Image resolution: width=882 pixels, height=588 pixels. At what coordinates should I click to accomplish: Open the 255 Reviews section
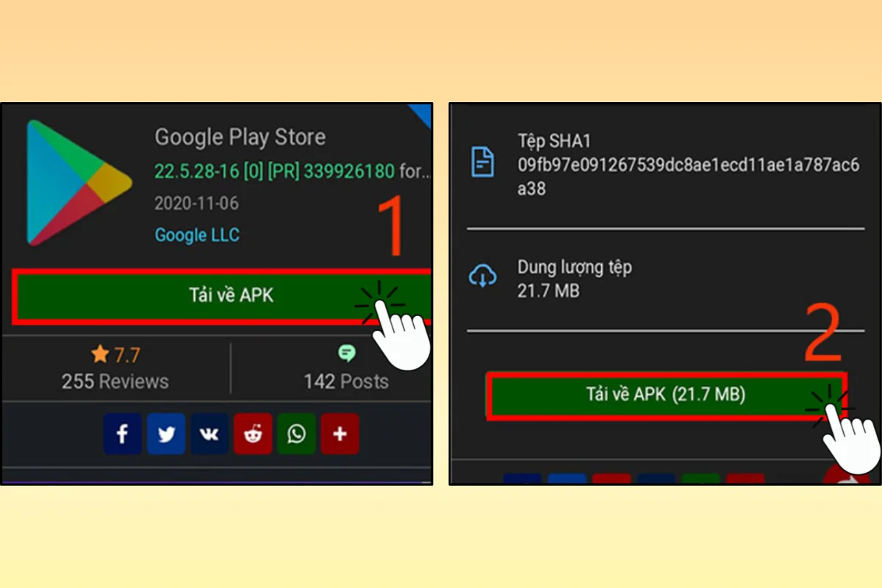coord(115,381)
